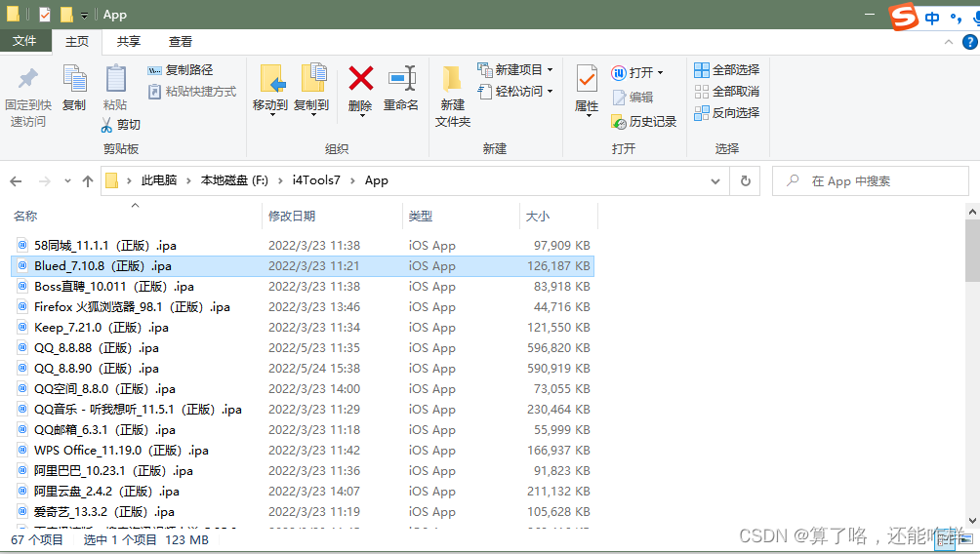
Task: Click Edit in the Open group
Action: (633, 98)
